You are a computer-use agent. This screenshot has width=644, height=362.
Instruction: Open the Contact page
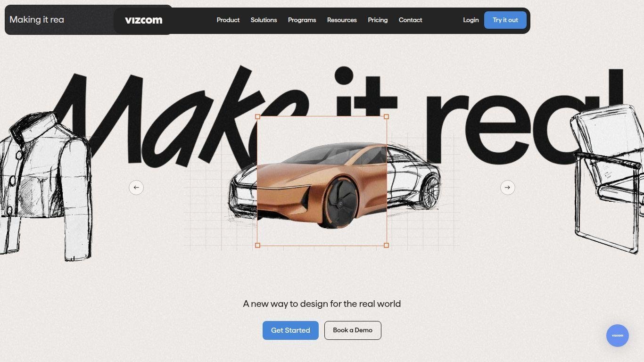[x=410, y=20]
